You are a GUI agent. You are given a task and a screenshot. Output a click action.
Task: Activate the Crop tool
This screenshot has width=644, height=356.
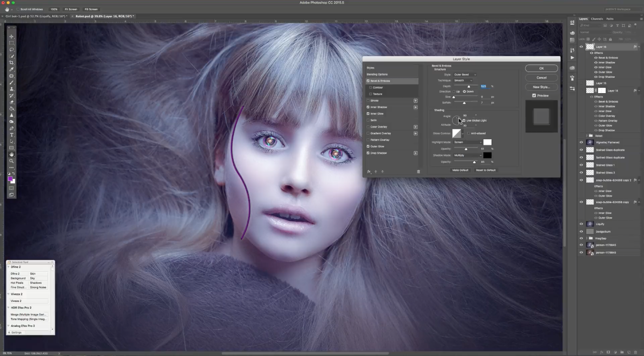coord(12,63)
